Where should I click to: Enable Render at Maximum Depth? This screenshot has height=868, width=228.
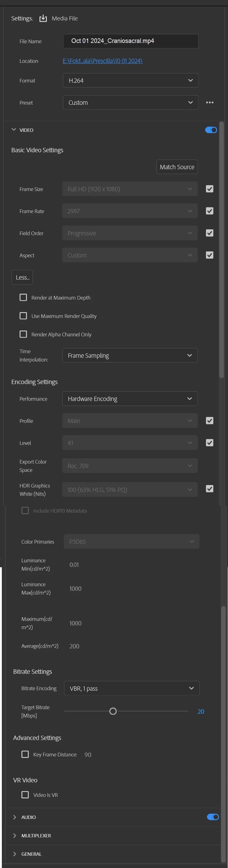(23, 297)
